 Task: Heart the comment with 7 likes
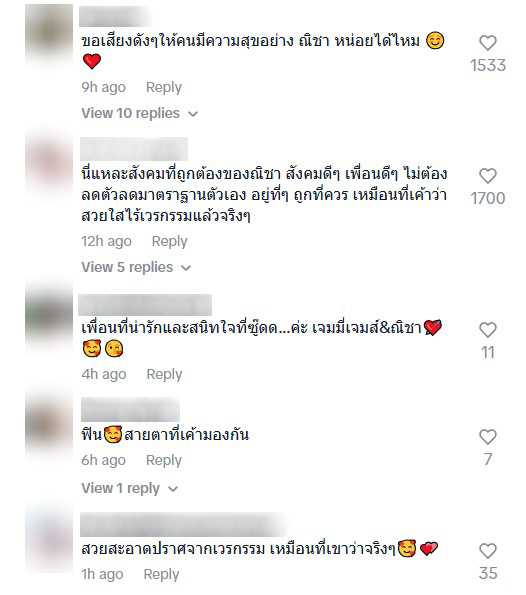pyautogui.click(x=488, y=437)
